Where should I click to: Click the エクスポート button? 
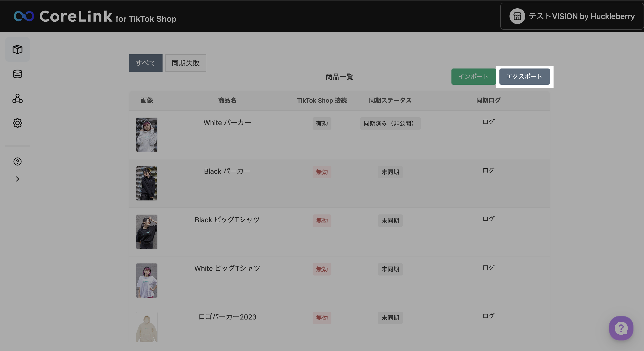524,76
